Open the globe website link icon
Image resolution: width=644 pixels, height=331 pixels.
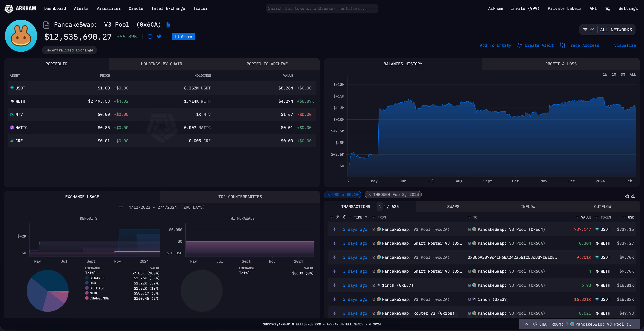click(x=150, y=36)
